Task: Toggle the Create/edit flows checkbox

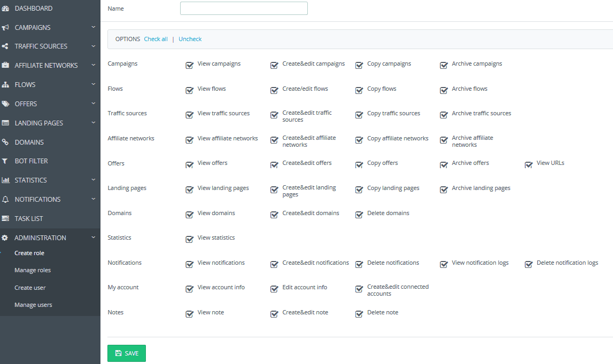Action: (275, 90)
